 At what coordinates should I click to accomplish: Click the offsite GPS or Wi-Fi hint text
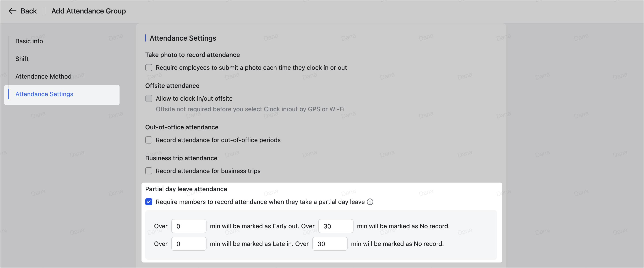[250, 109]
